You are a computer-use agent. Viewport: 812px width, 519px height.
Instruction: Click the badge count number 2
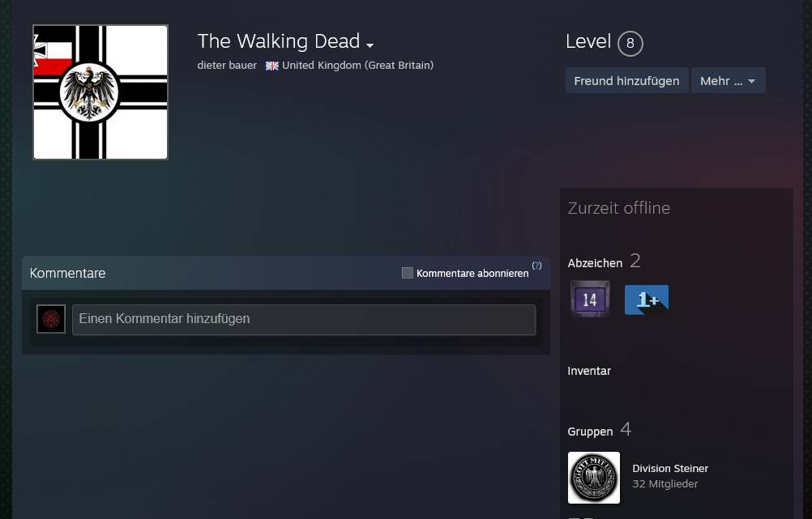click(x=635, y=261)
